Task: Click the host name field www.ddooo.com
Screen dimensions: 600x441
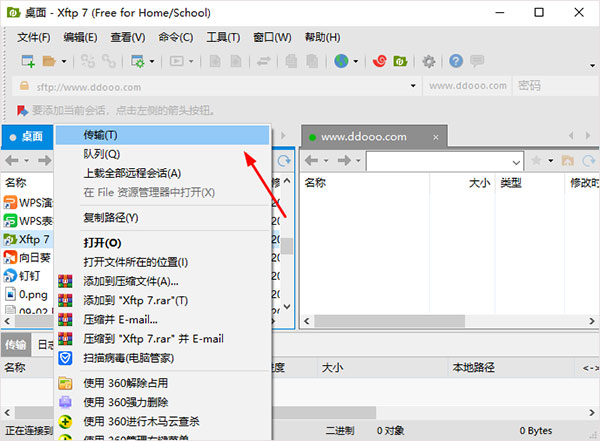Action: pyautogui.click(x=468, y=86)
